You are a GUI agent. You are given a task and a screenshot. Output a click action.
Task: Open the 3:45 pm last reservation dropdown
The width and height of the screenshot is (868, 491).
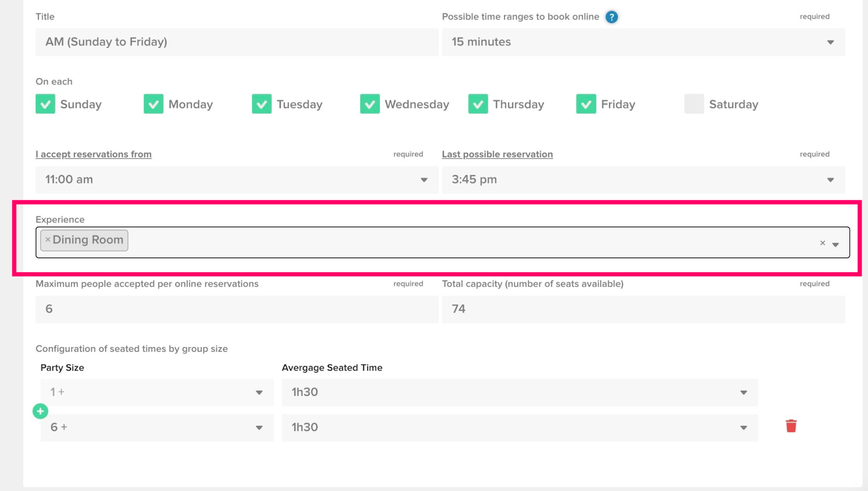coord(643,180)
